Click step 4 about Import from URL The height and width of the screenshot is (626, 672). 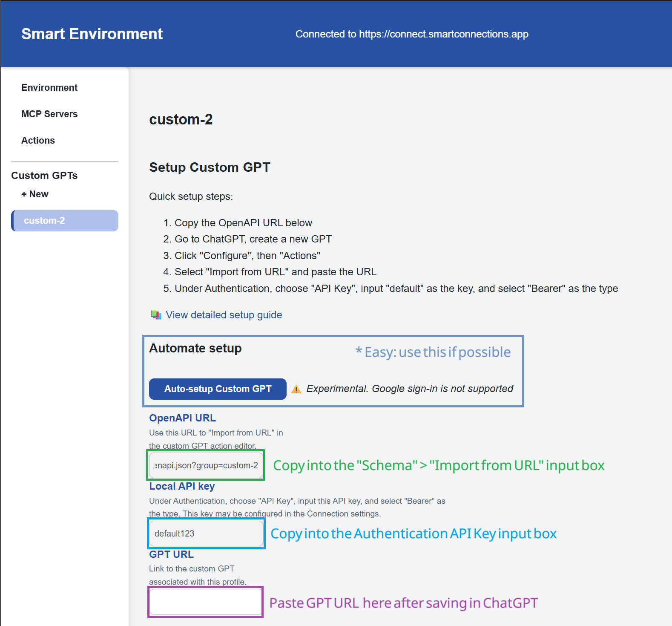coord(276,272)
